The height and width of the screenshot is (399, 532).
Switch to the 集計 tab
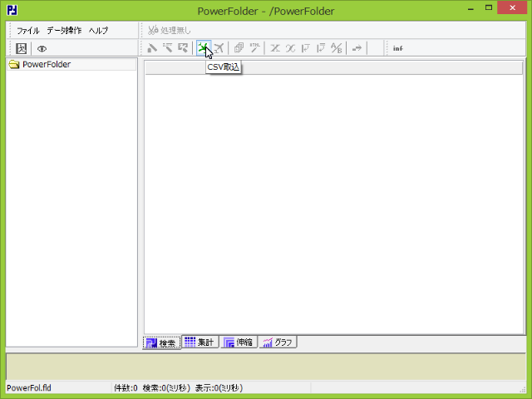pos(199,342)
